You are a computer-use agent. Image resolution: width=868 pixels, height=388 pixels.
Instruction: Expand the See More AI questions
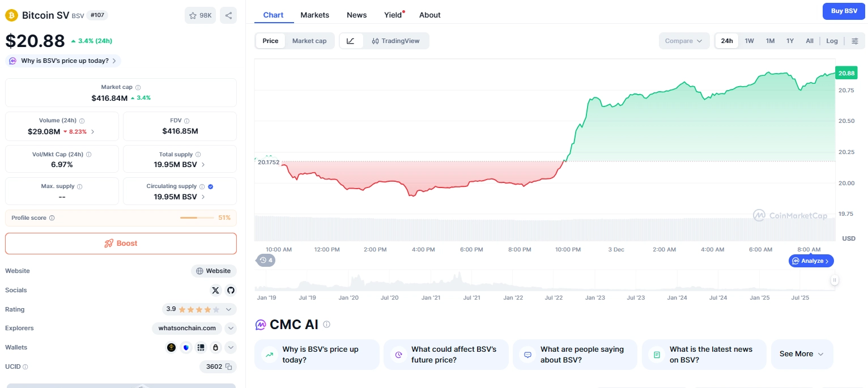[x=802, y=354]
